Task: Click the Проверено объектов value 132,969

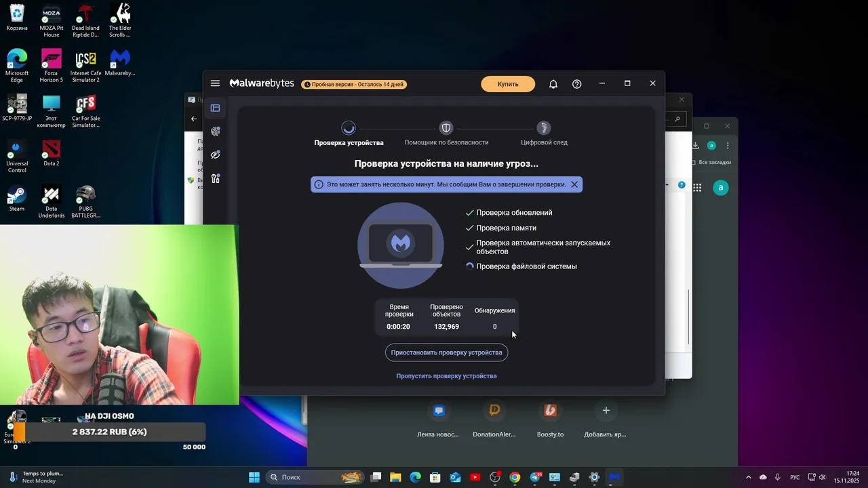Action: click(446, 327)
